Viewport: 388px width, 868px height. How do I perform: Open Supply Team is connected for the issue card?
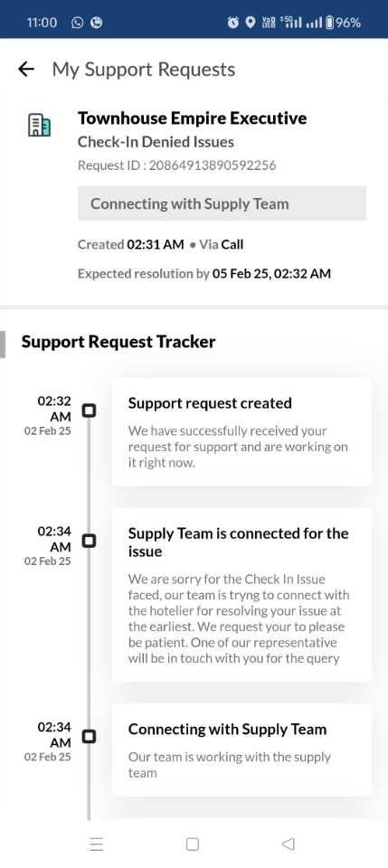(241, 595)
